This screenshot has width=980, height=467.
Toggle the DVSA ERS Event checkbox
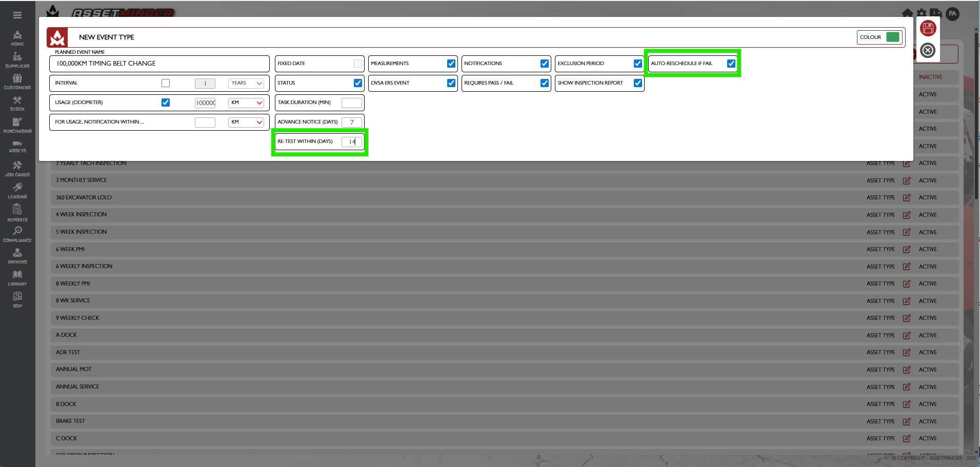coord(451,83)
